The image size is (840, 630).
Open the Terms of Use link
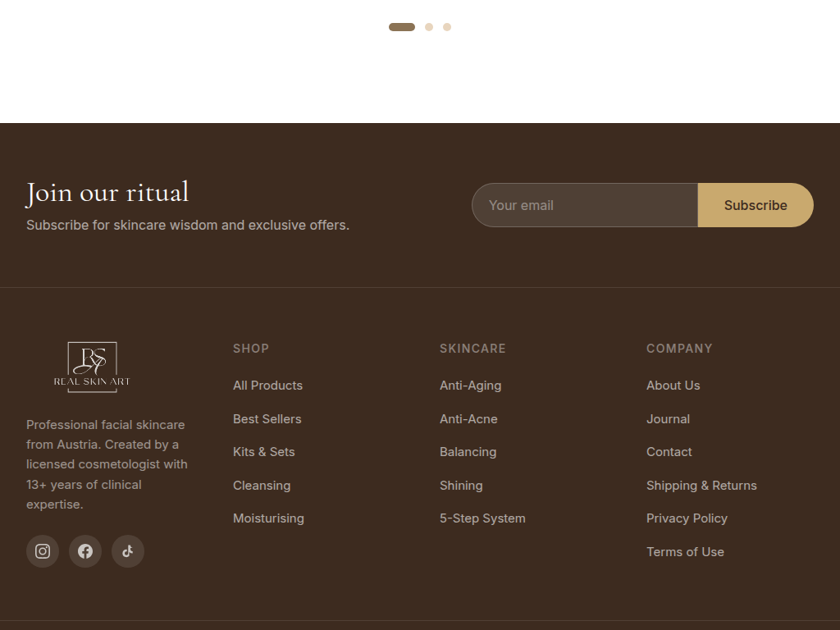[685, 552]
